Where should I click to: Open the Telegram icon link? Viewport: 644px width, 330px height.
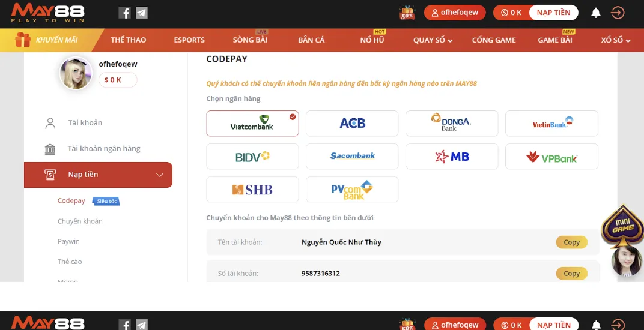point(142,13)
